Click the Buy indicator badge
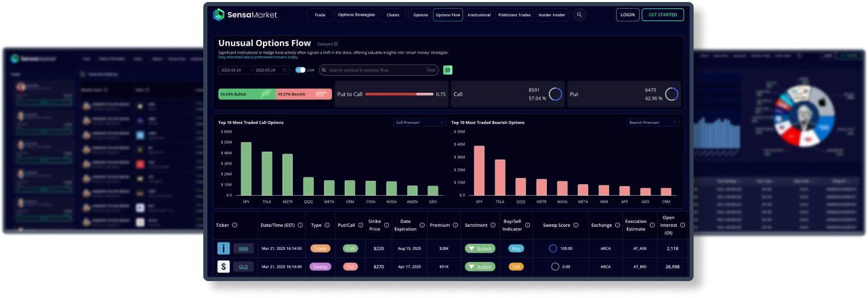This screenshot has width=868, height=298. tap(516, 249)
